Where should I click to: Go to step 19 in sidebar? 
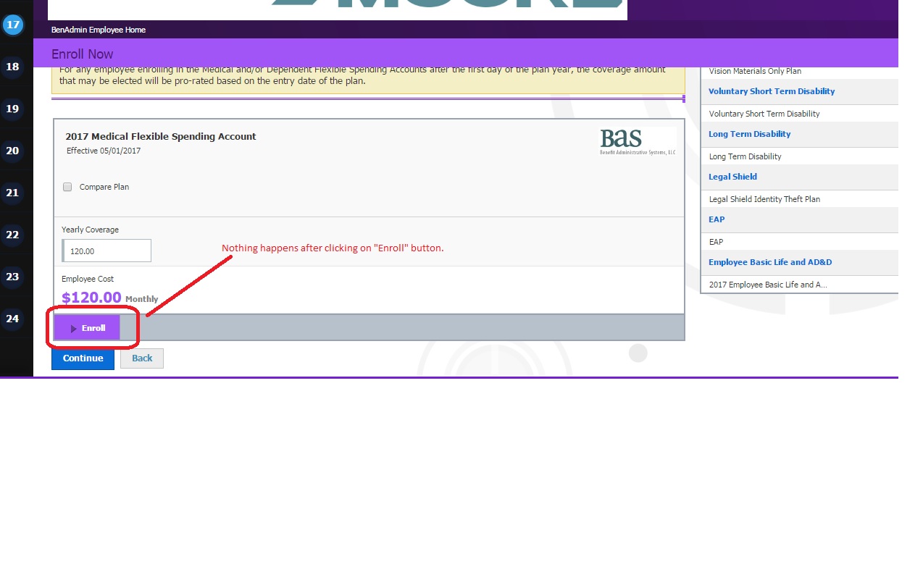coord(12,109)
